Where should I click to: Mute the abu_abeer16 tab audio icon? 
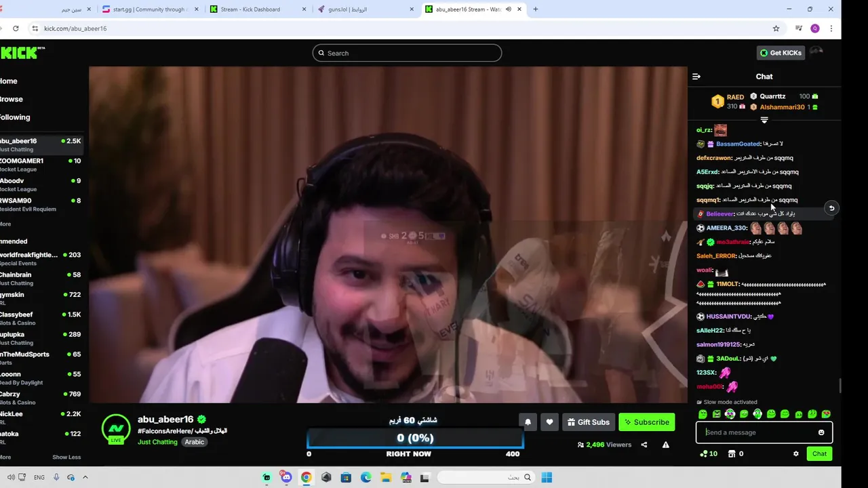508,9
